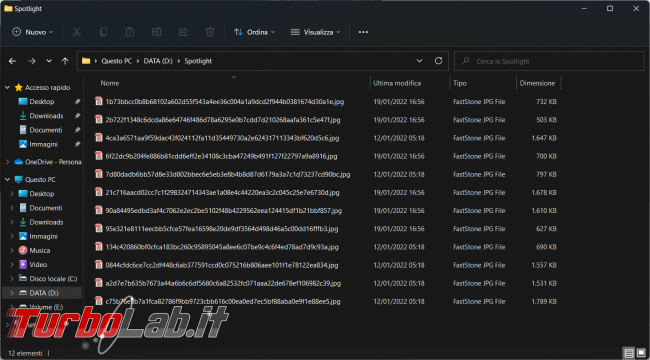Select file starting with a2d7e7b635b7
This screenshot has height=360, width=650.
tap(223, 284)
